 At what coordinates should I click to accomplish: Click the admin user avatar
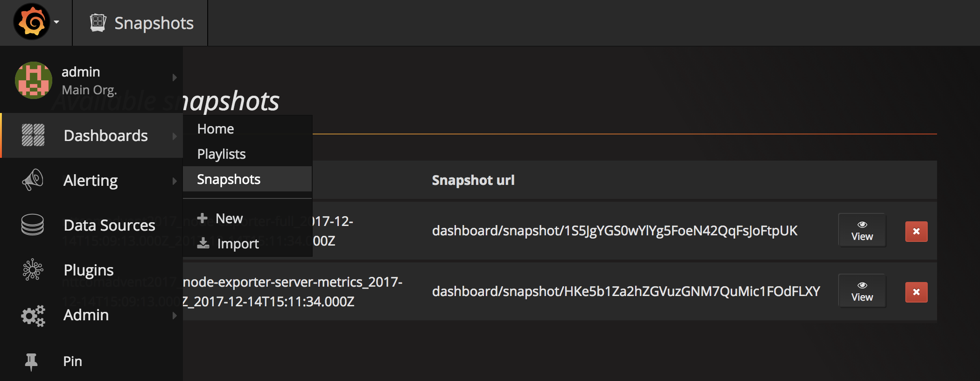(33, 80)
